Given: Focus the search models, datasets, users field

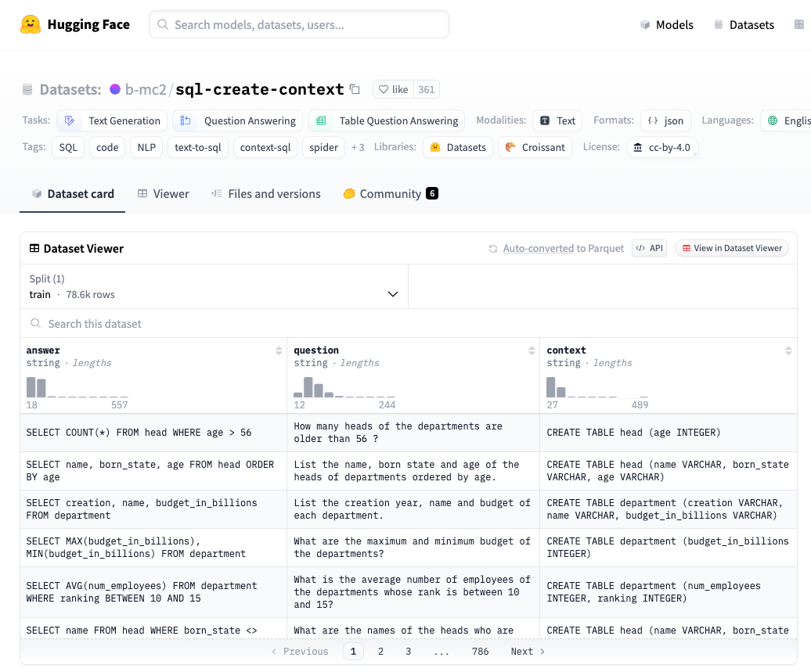Looking at the screenshot, I should [299, 24].
